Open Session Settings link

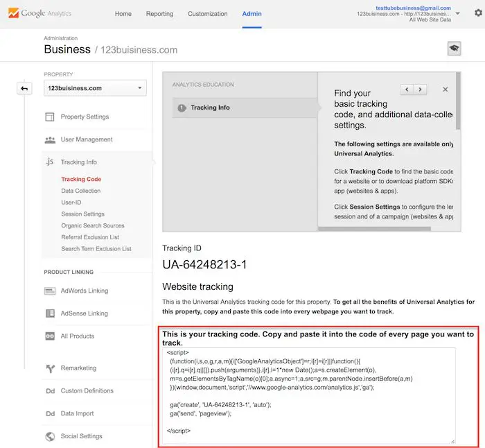[82, 214]
